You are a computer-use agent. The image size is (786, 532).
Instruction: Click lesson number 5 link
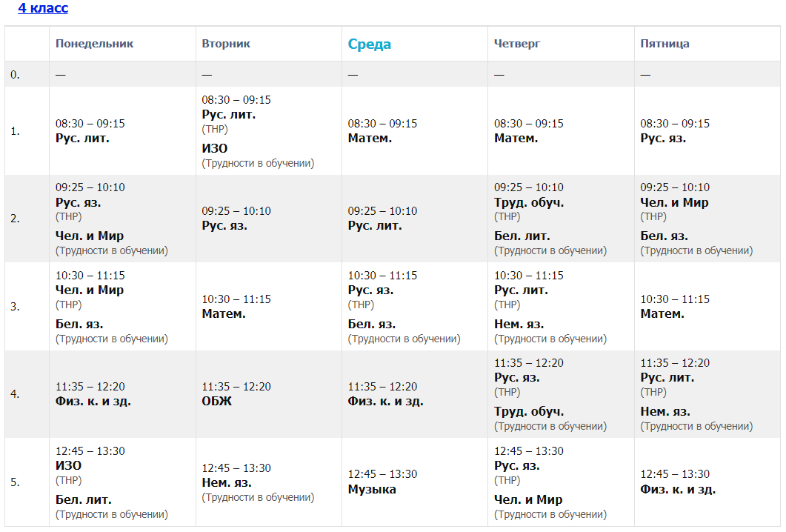[x=15, y=482]
